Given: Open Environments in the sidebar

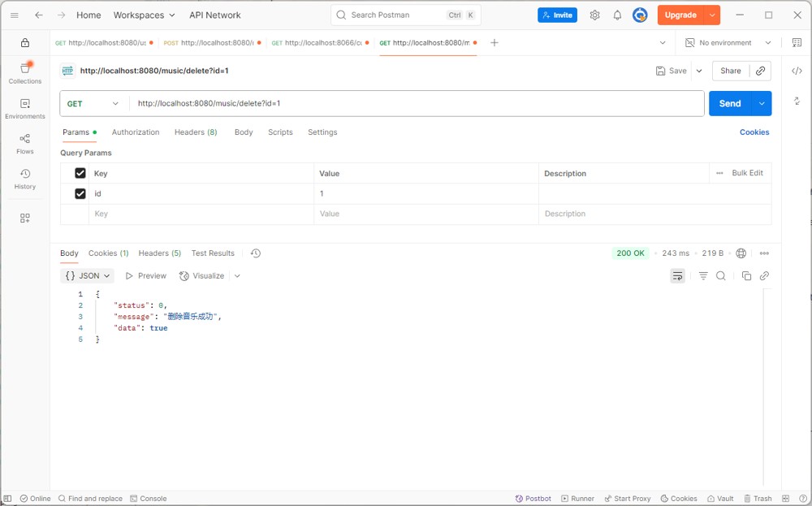Looking at the screenshot, I should [x=25, y=109].
